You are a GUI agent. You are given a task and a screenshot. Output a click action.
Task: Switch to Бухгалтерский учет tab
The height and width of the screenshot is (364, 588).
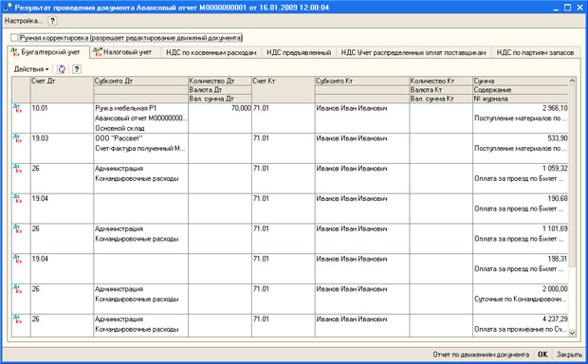coord(48,52)
